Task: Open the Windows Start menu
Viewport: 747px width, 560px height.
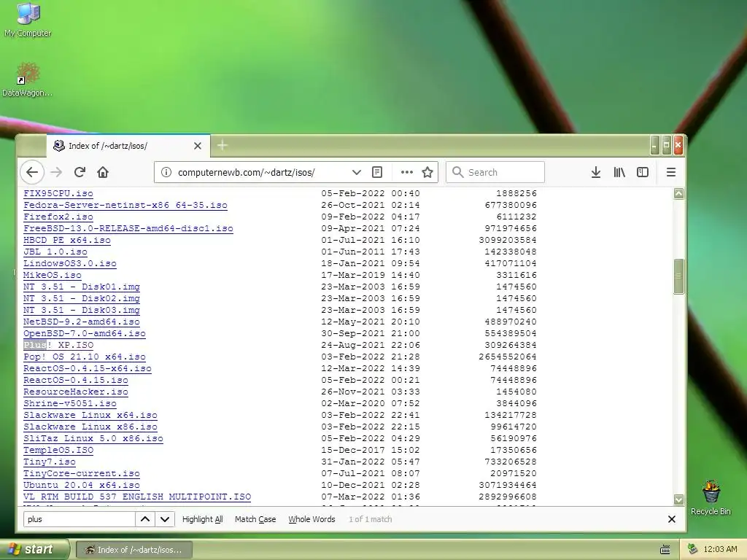Action: [34, 549]
